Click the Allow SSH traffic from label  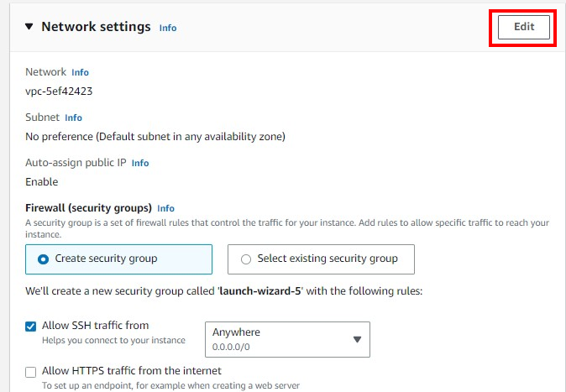(95, 325)
